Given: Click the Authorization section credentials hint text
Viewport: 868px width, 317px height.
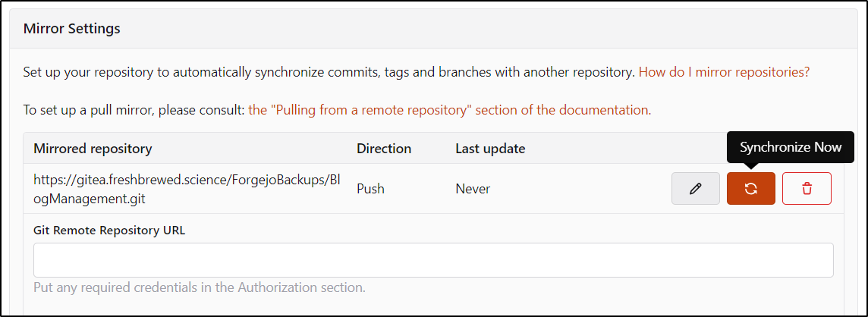Looking at the screenshot, I should click(200, 287).
